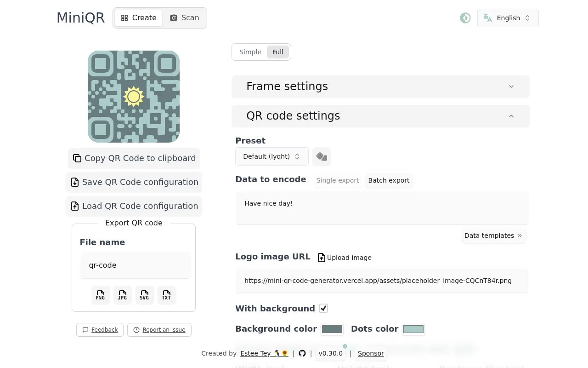Load a QR Code configuration
Viewport: 588px width, 368px height.
click(134, 206)
